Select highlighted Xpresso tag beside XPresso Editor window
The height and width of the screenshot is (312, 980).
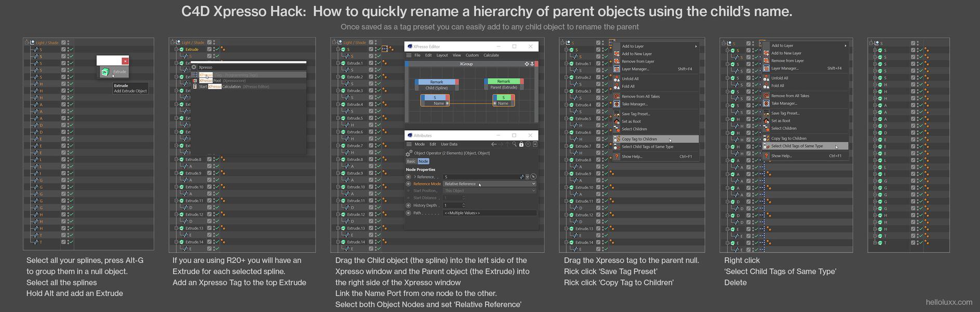[384, 49]
